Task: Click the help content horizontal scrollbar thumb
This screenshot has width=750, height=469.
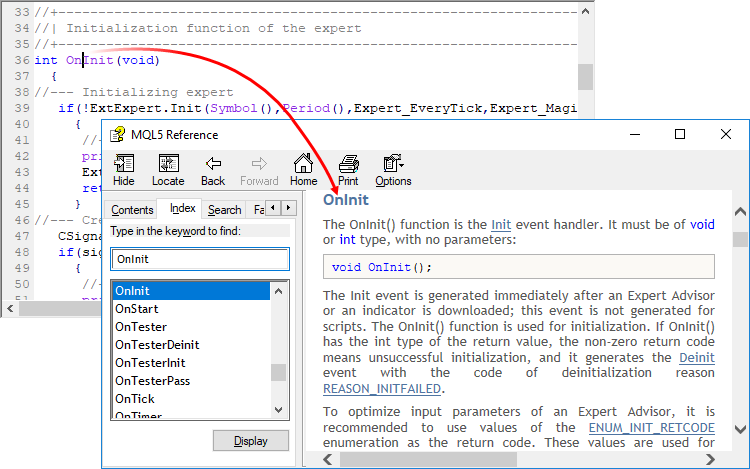Action: point(428,459)
